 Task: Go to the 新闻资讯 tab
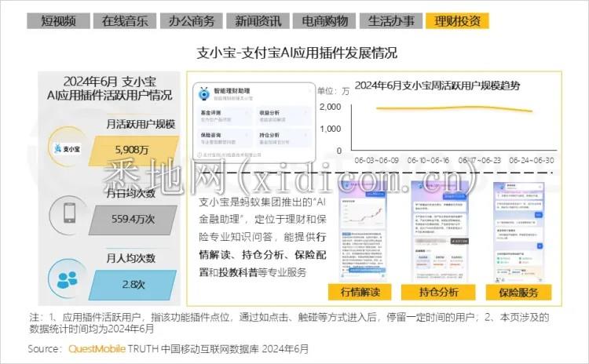tap(258, 20)
